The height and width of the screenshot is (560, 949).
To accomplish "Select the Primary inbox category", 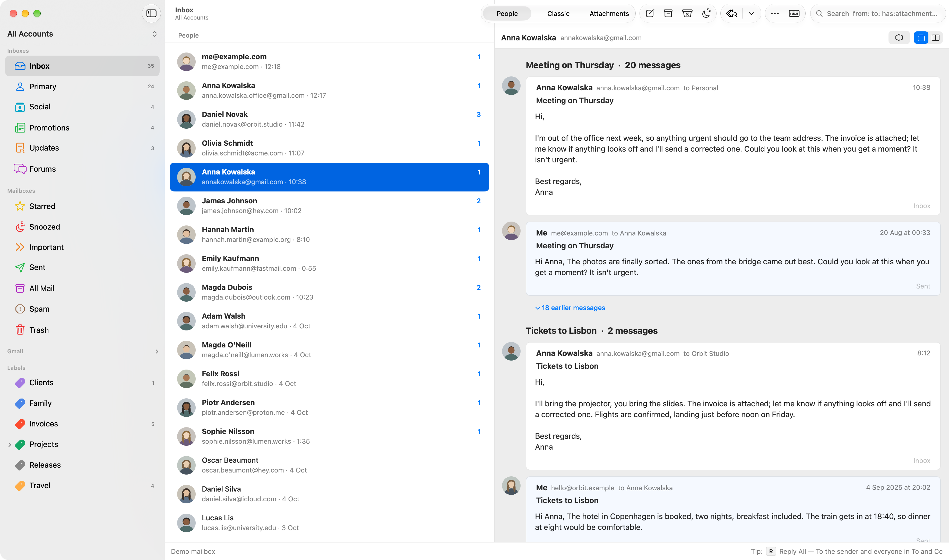I will [x=82, y=87].
